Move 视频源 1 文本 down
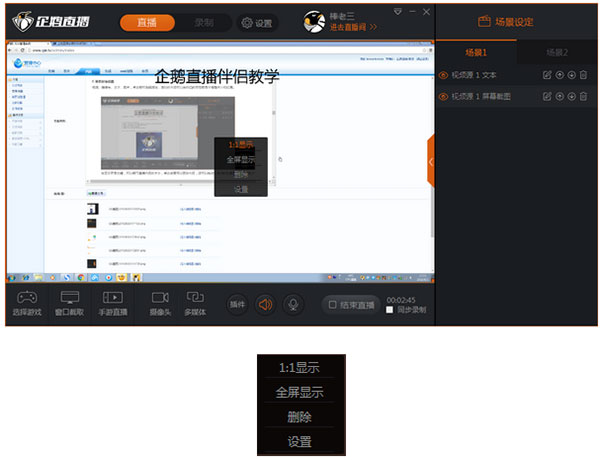This screenshot has width=600, height=460. (571, 75)
